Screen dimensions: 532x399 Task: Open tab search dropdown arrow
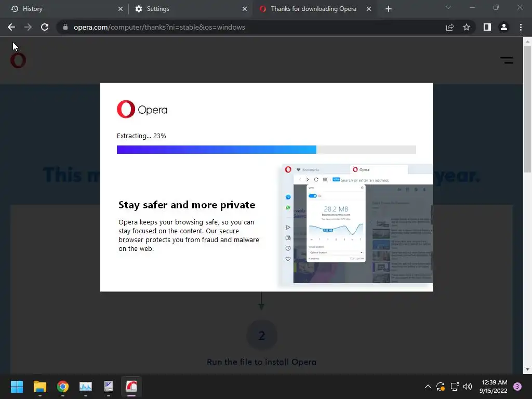coord(448,7)
